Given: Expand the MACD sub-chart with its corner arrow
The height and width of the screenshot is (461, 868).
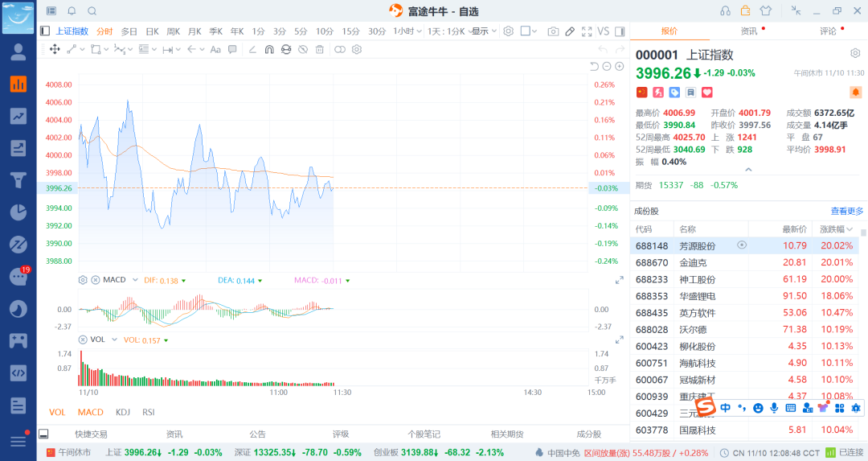Looking at the screenshot, I should click(x=620, y=280).
